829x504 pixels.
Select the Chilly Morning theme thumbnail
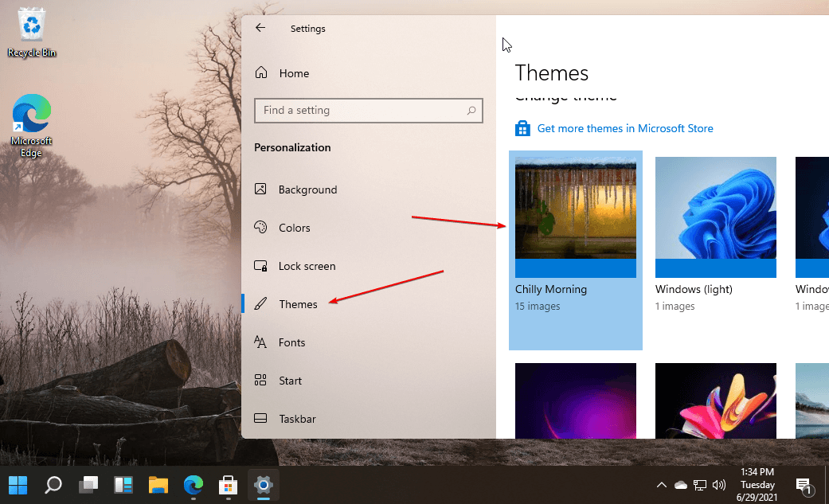pos(575,217)
